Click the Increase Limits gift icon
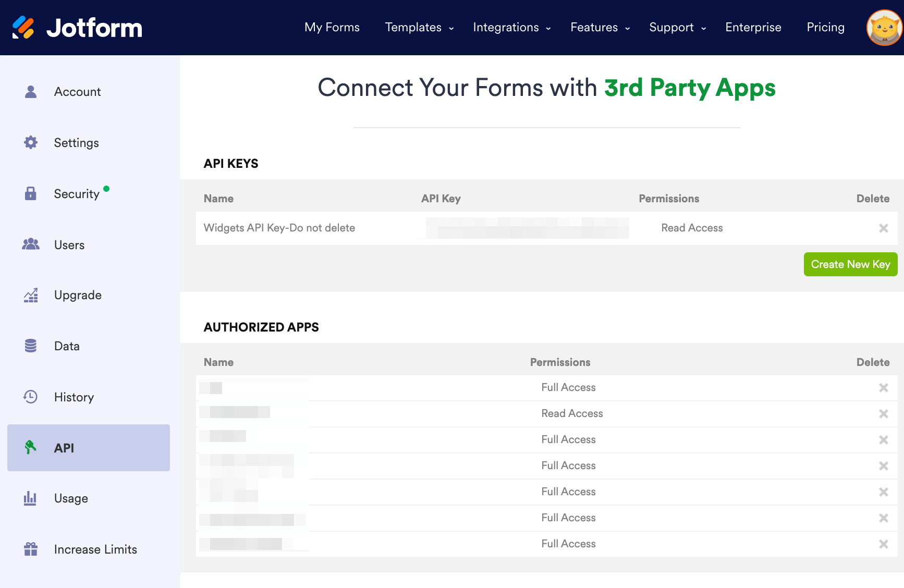The height and width of the screenshot is (588, 904). [31, 549]
